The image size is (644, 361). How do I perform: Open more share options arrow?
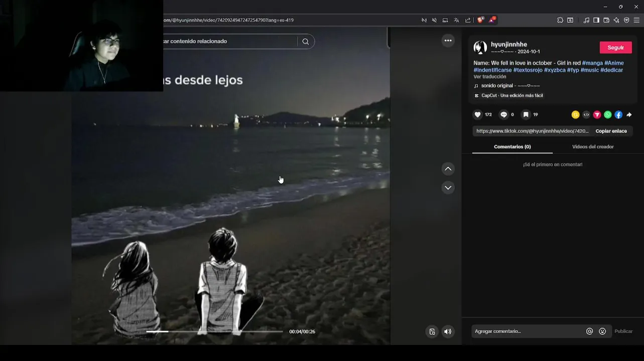click(629, 115)
